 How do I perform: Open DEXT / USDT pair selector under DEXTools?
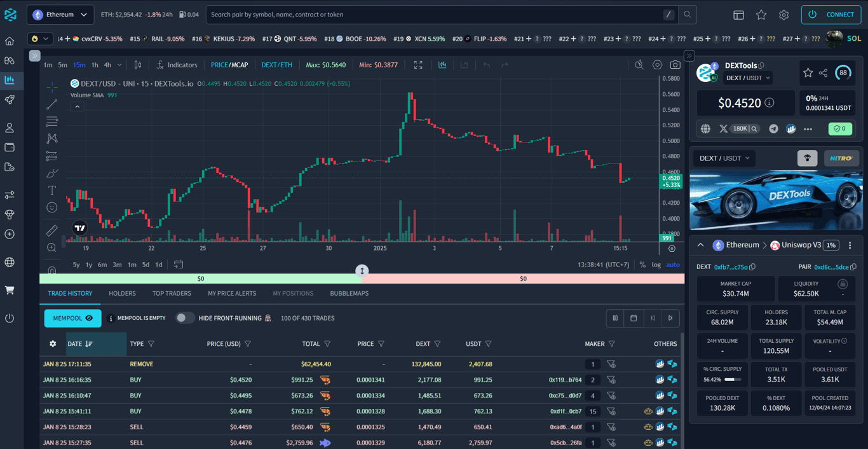(x=749, y=78)
